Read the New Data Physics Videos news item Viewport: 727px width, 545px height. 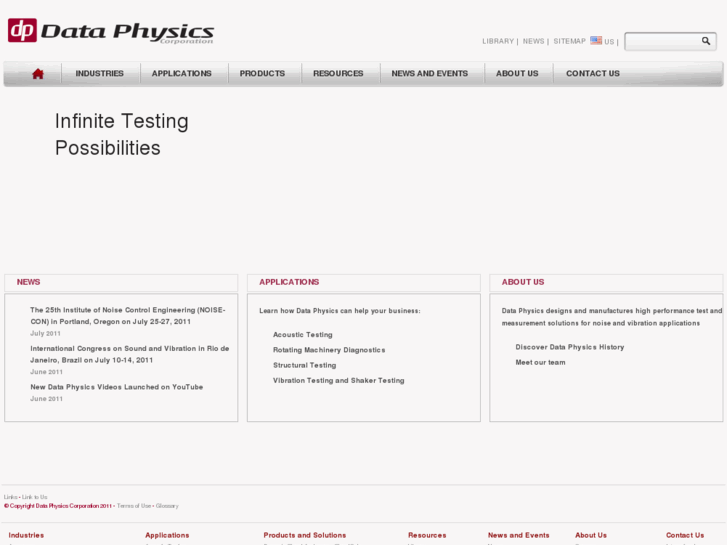[x=116, y=387]
